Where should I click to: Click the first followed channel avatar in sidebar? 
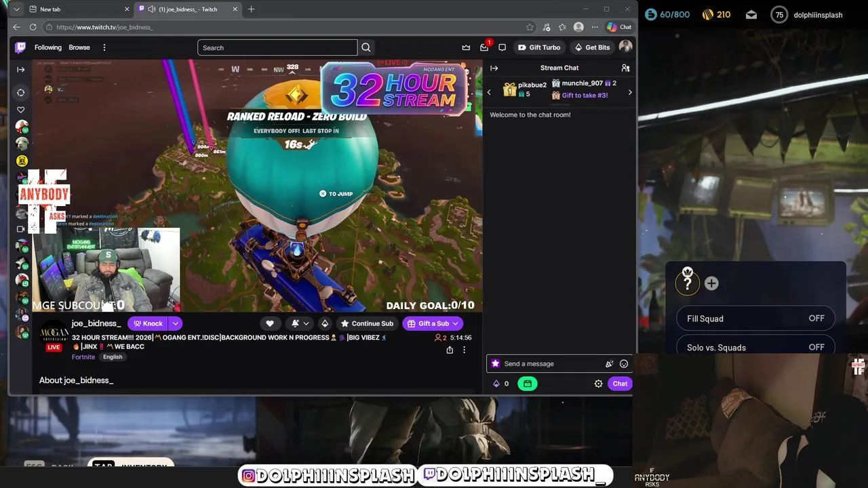coord(22,127)
